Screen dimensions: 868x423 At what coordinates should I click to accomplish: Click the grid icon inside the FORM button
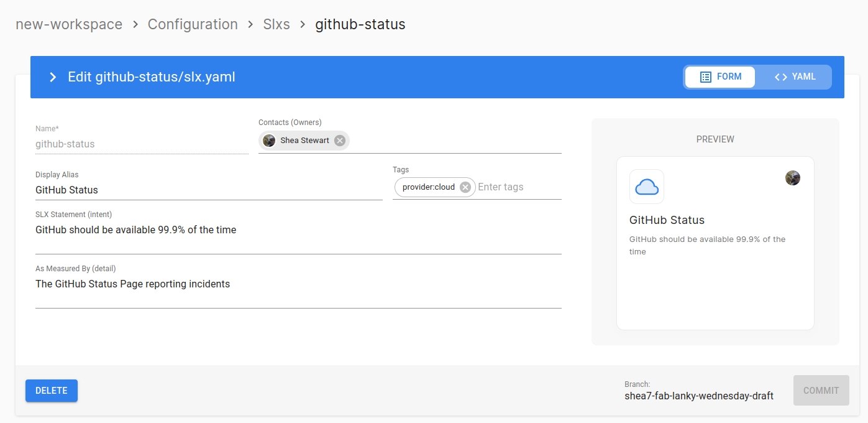pyautogui.click(x=706, y=77)
